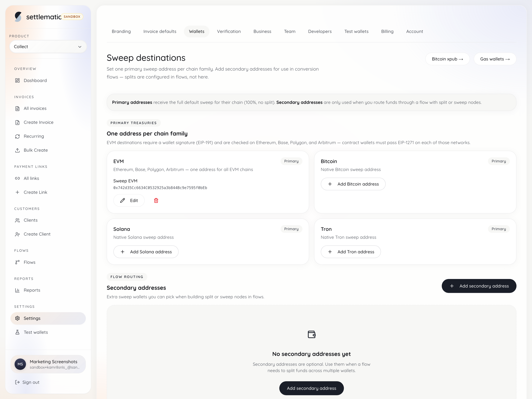Click the empty-state wallet icon

click(311, 334)
